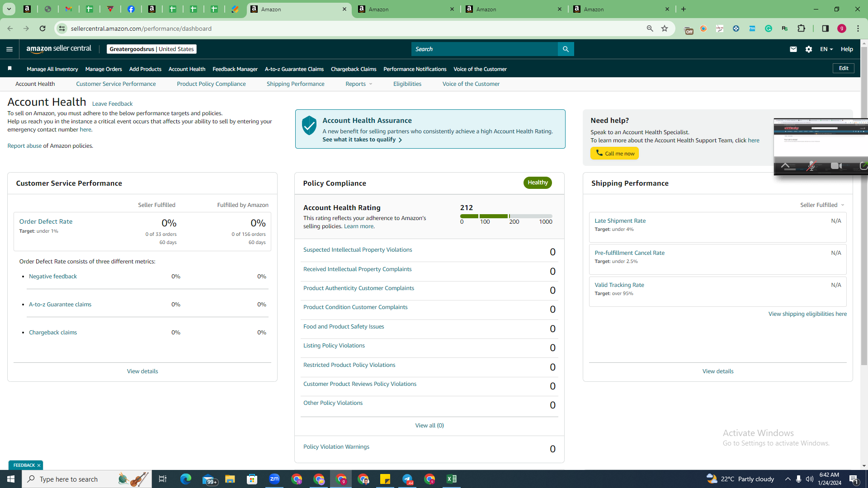Viewport: 868px width, 488px height.
Task: Click the Healthy status badge
Action: click(538, 183)
